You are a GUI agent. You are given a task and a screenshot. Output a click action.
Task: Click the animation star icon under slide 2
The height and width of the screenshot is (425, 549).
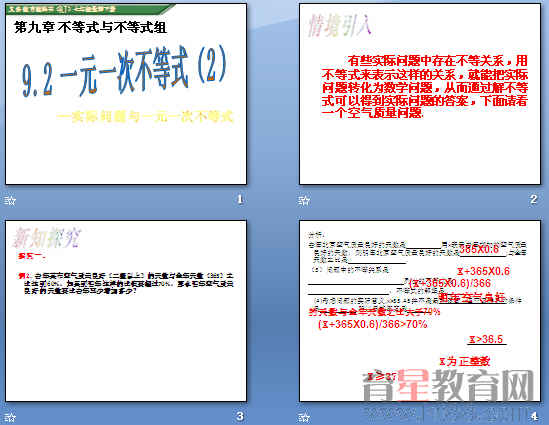(x=304, y=201)
